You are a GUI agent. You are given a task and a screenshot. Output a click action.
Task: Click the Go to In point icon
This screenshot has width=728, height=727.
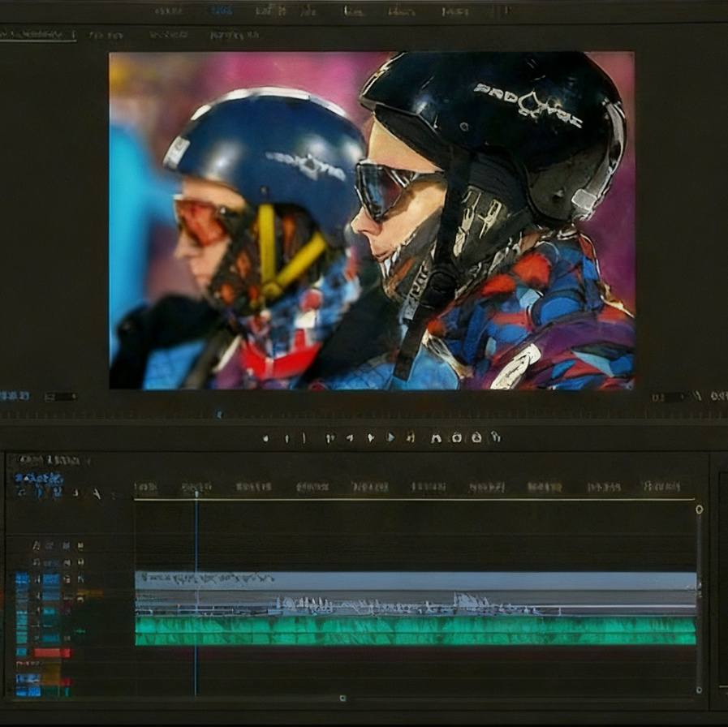[x=330, y=438]
